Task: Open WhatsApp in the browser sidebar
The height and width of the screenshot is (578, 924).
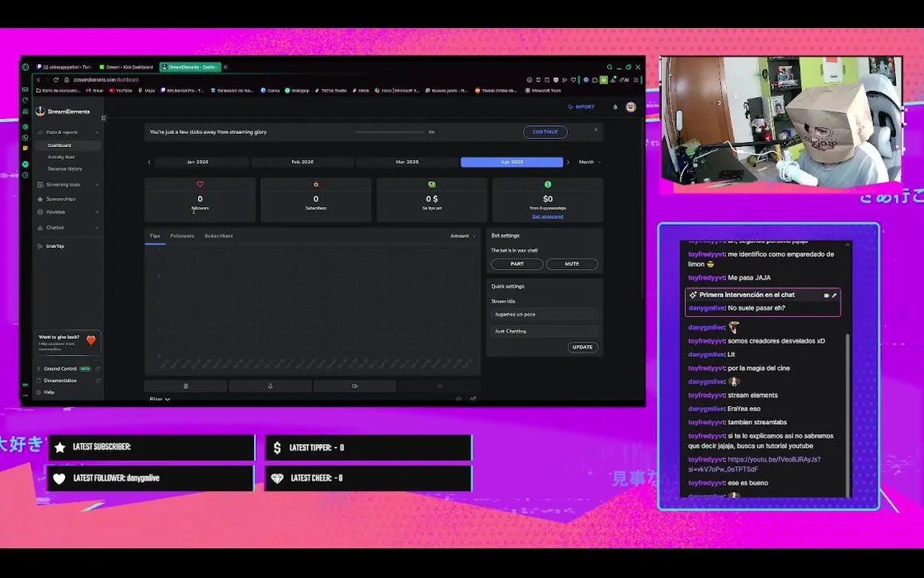Action: click(x=26, y=137)
